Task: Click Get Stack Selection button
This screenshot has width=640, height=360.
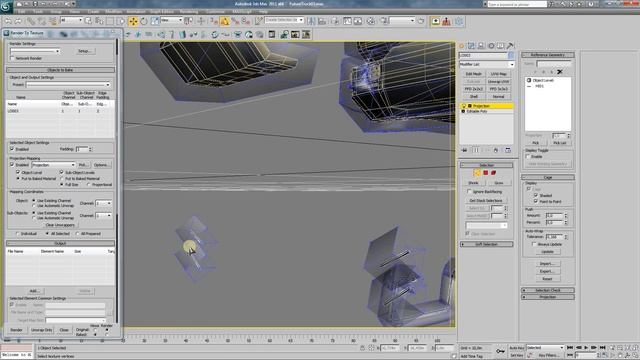Action: click(486, 200)
